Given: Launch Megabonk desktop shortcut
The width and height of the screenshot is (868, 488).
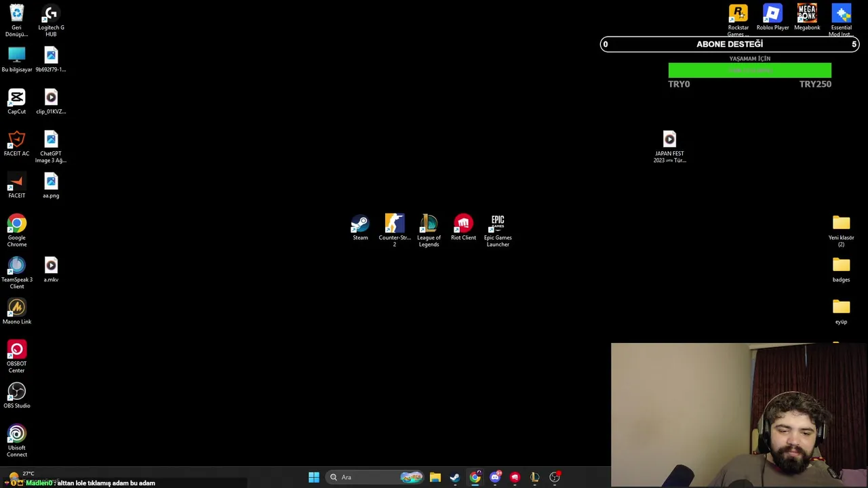Looking at the screenshot, I should coord(807,17).
